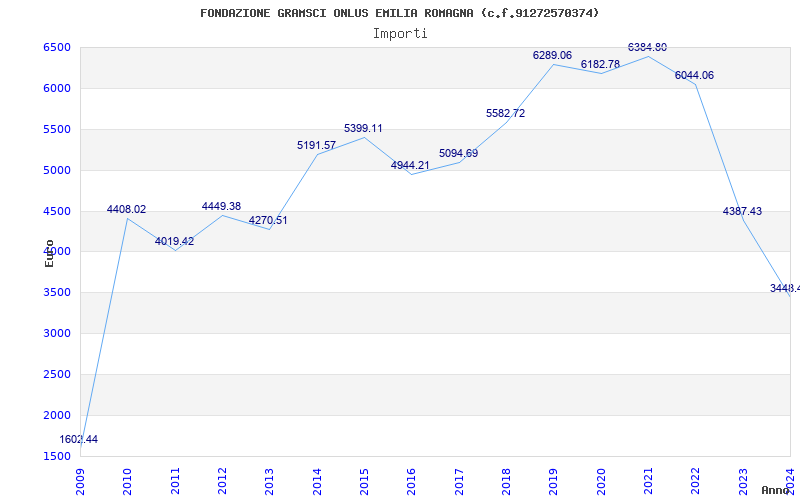The height and width of the screenshot is (500, 800).
Task: Click the y-axis value 5500
Action: coord(57,130)
